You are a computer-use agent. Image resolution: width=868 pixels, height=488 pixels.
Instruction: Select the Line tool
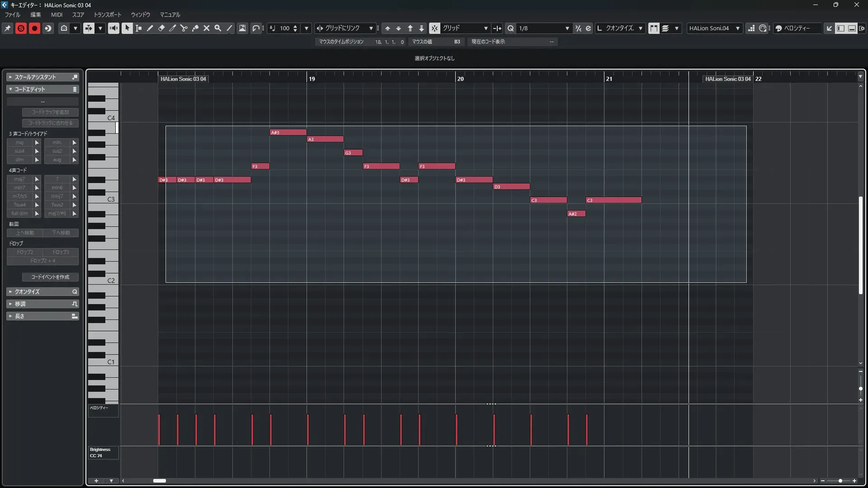click(x=229, y=28)
